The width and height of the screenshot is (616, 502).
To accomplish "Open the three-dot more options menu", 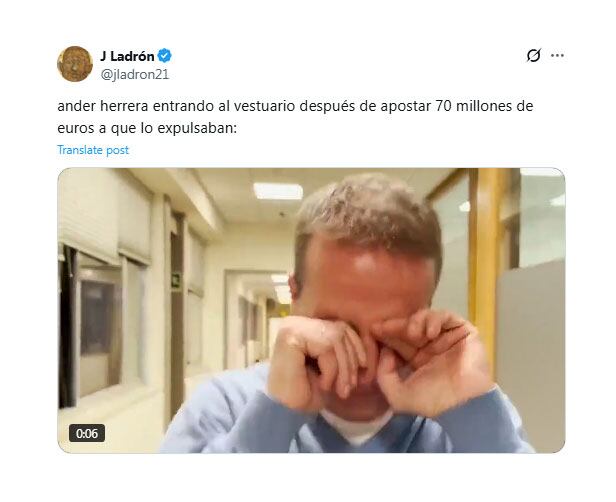I will click(557, 56).
